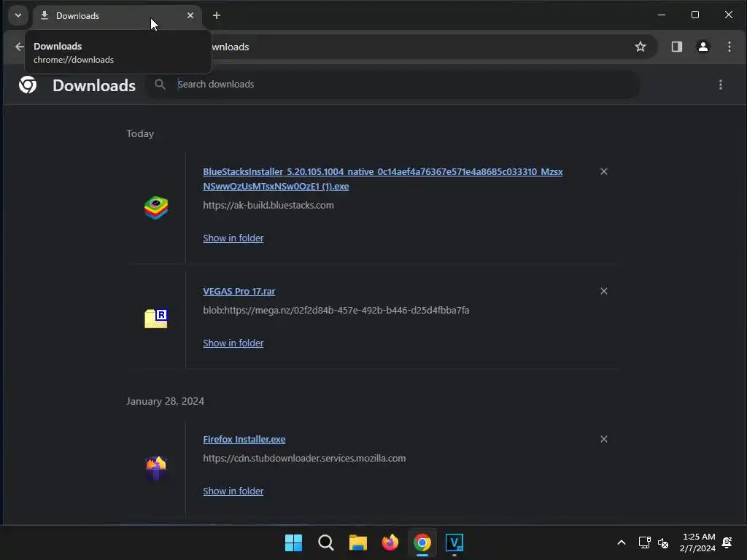Expand the system tray hidden icons chevron

[622, 542]
